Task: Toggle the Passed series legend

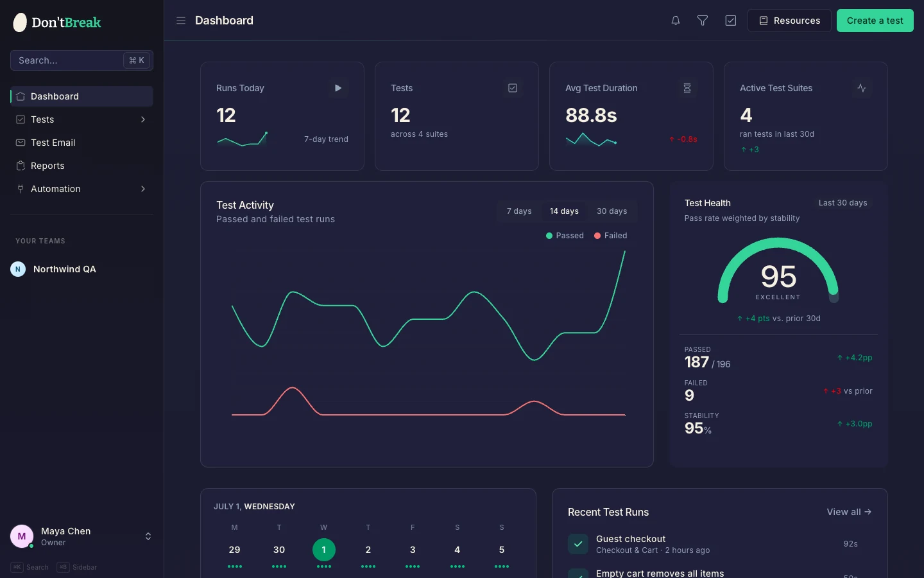Action: [x=565, y=236]
